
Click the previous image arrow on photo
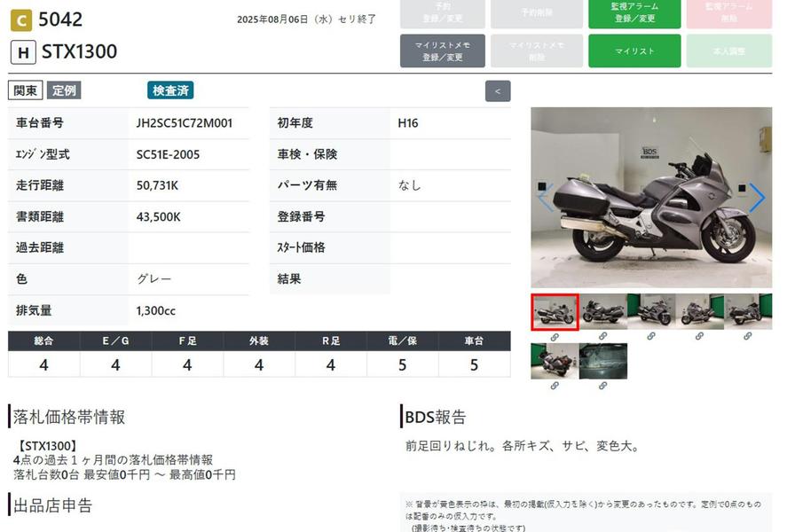[545, 198]
